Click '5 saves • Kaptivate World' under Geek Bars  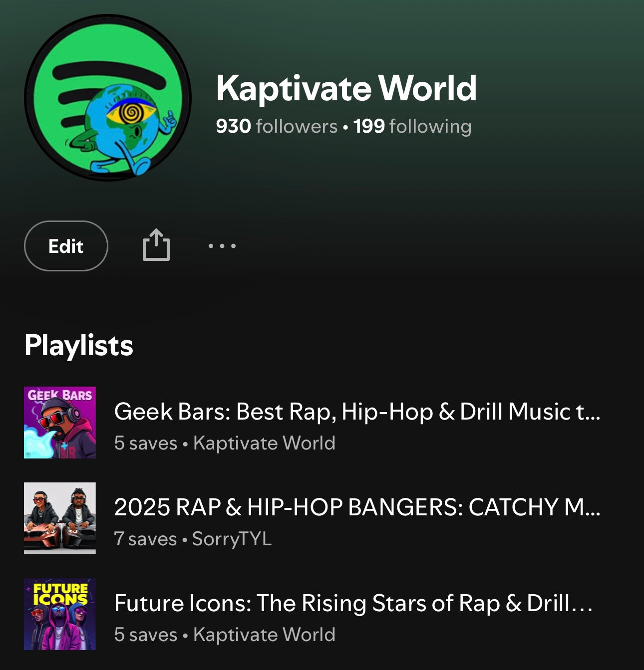click(x=225, y=443)
